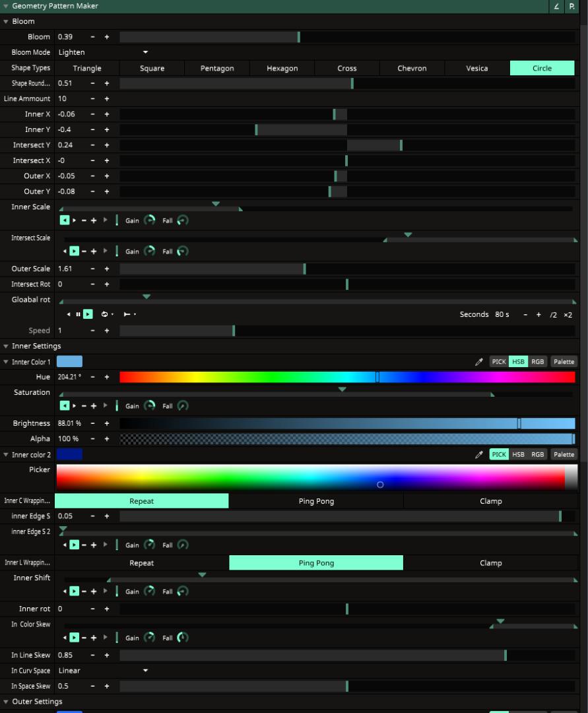Click the P preset icon in header
The height and width of the screenshot is (713, 588).
[x=572, y=7]
